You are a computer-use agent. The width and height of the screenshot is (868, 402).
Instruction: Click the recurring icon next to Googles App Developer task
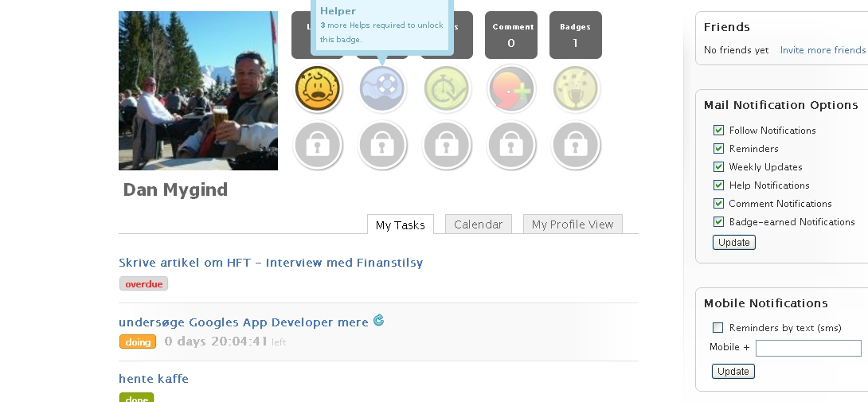378,321
